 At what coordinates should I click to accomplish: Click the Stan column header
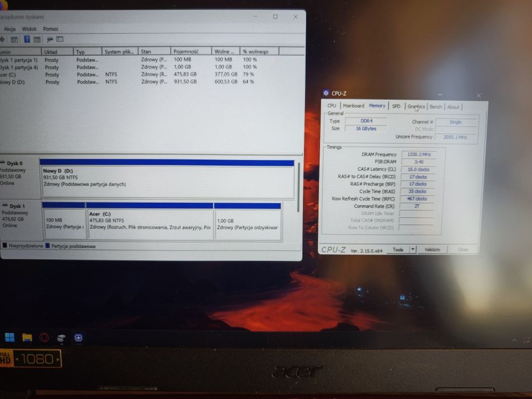(x=155, y=51)
